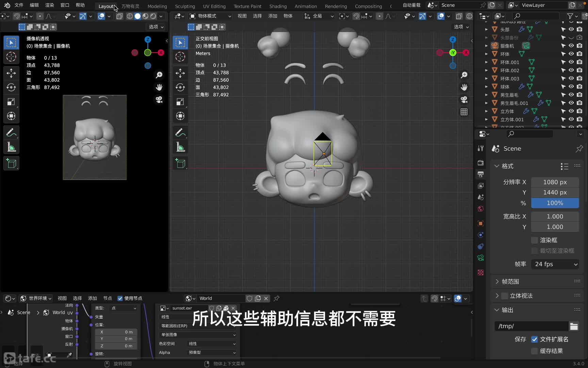Open the 视图 menu in the right viewport header

(242, 16)
